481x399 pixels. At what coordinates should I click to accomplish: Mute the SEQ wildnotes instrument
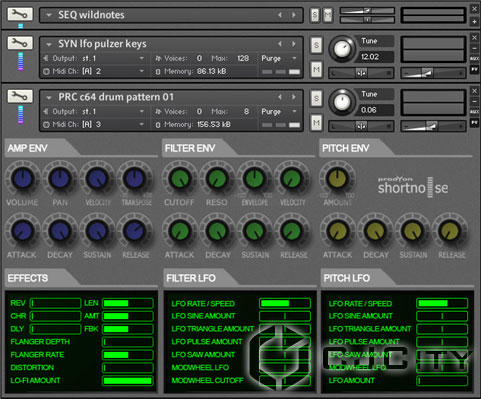pyautogui.click(x=328, y=15)
